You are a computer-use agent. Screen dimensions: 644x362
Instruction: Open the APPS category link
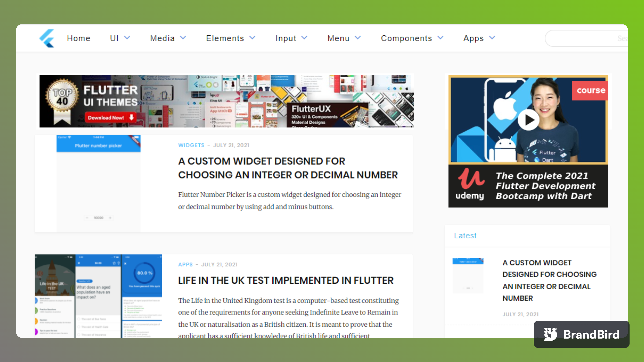pos(185,264)
